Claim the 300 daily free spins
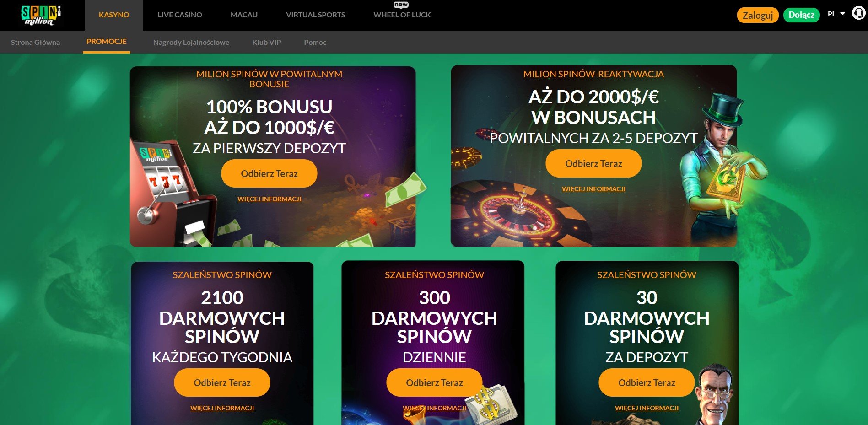Viewport: 868px width, 425px height. (x=434, y=382)
